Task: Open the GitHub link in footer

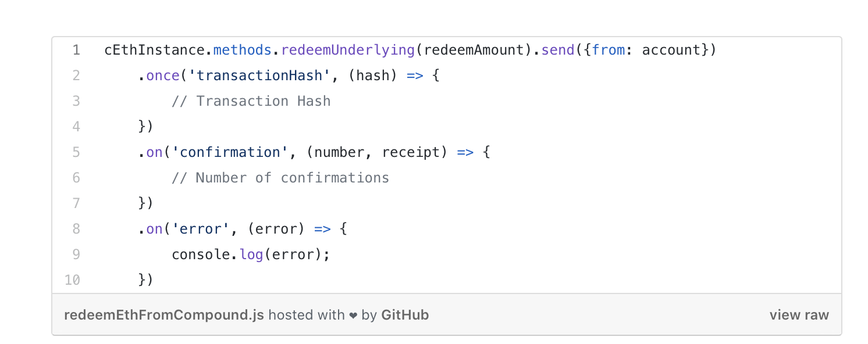Action: point(405,315)
